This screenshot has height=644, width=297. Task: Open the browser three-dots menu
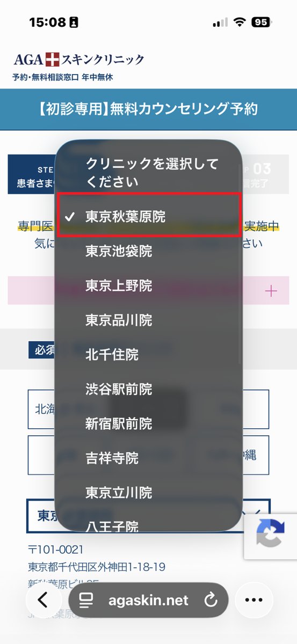(x=254, y=599)
